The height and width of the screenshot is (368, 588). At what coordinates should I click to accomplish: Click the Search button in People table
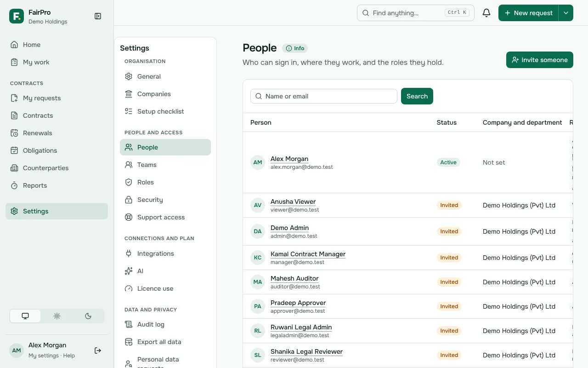[417, 96]
